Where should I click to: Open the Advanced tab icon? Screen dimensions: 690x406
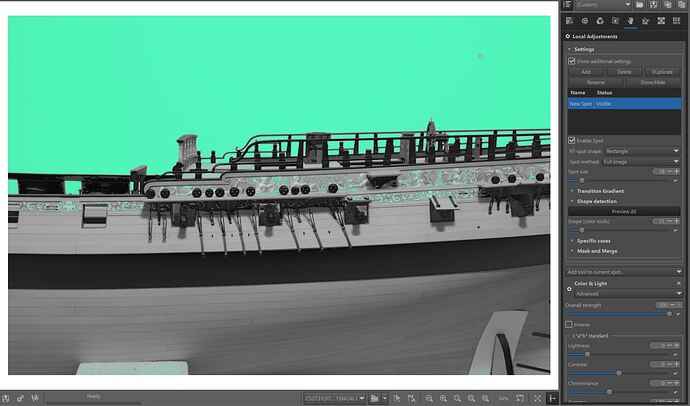[615, 21]
